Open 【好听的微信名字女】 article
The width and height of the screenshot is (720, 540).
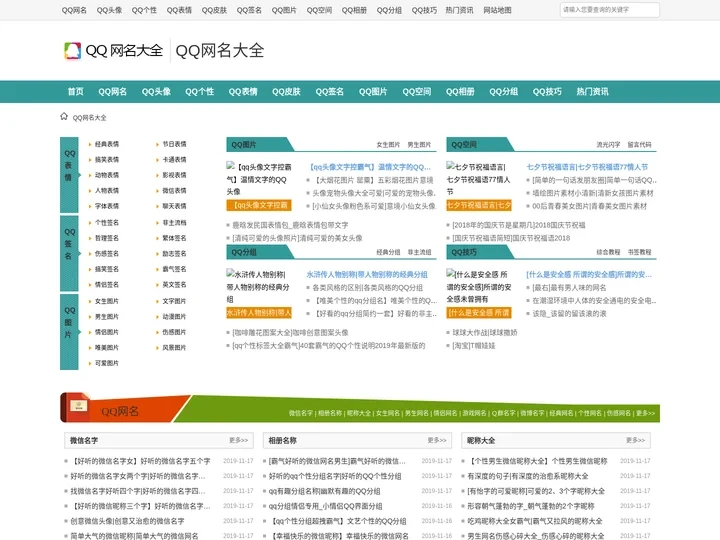(x=140, y=461)
